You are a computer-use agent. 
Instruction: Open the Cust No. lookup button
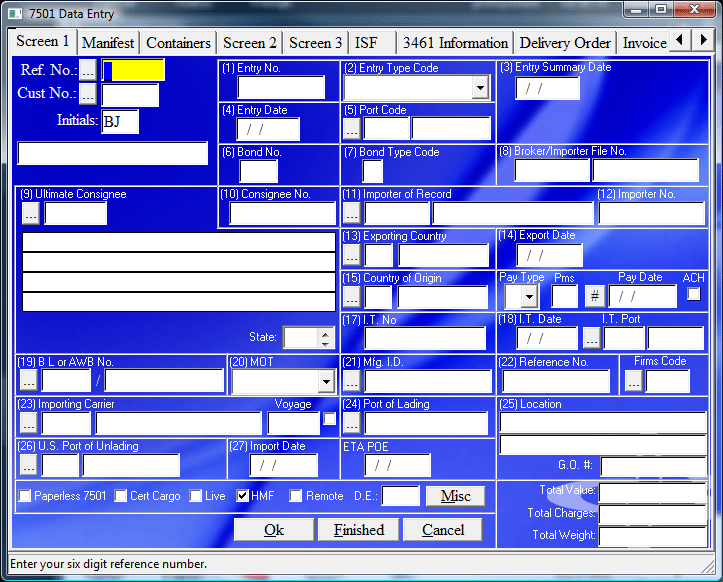88,94
